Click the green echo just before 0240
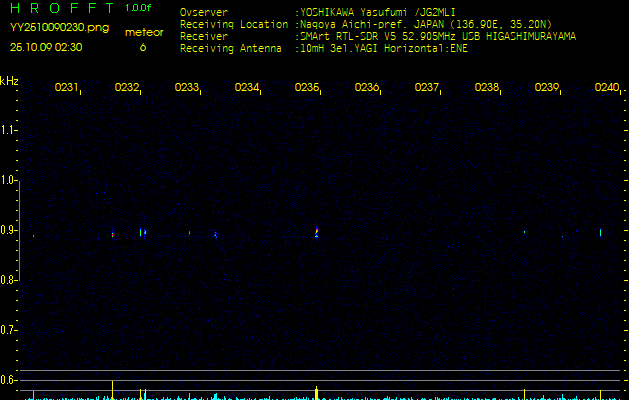This screenshot has height=400, width=629. tap(601, 233)
